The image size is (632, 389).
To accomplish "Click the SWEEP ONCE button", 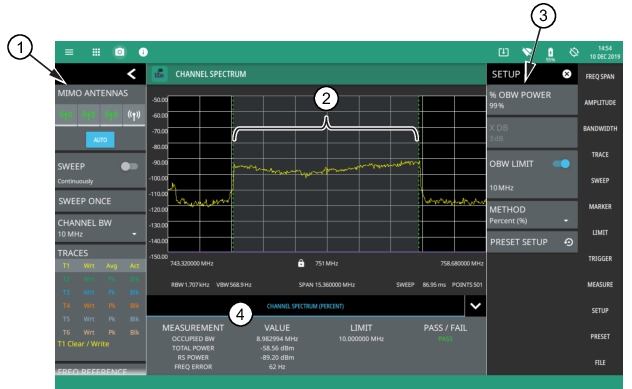I will tap(100, 201).
